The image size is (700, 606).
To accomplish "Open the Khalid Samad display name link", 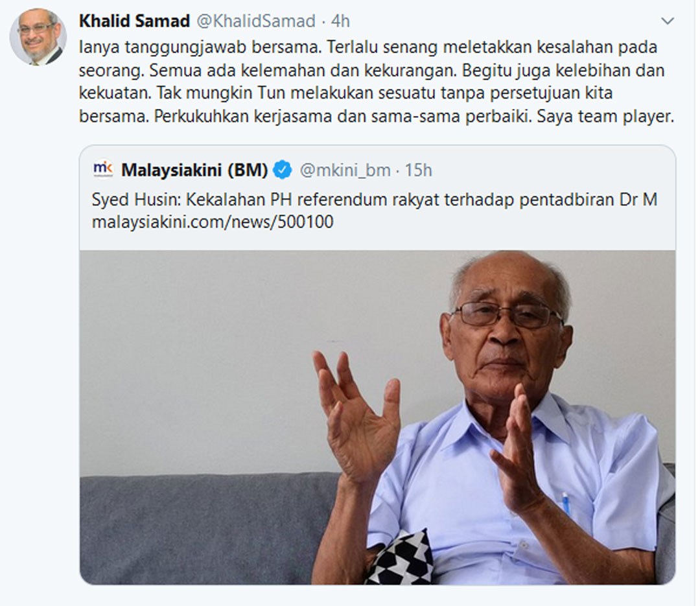I will 134,21.
